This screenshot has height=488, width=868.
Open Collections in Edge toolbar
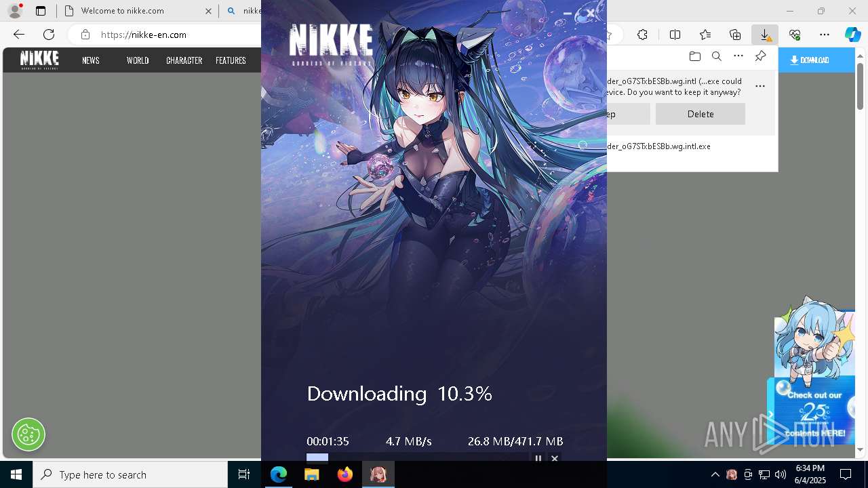735,35
